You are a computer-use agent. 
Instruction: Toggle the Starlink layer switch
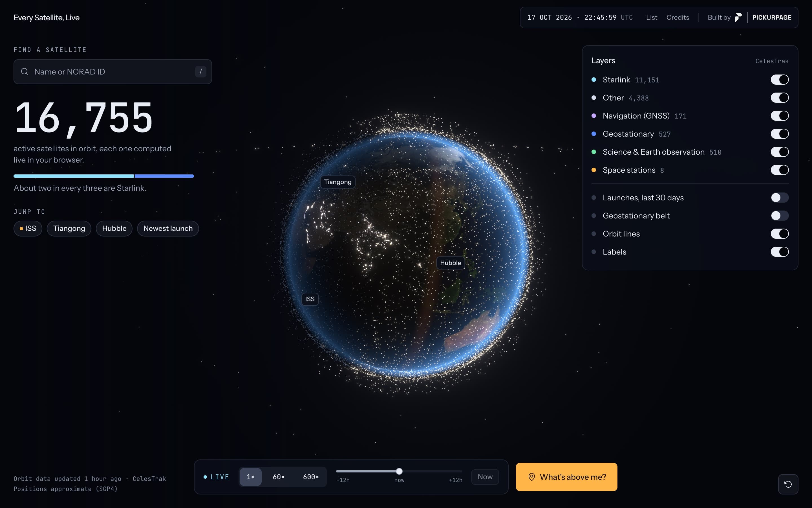[780, 80]
